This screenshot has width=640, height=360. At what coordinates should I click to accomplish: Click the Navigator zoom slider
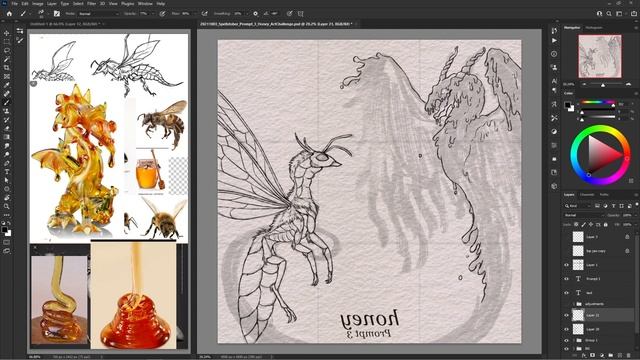click(x=603, y=84)
